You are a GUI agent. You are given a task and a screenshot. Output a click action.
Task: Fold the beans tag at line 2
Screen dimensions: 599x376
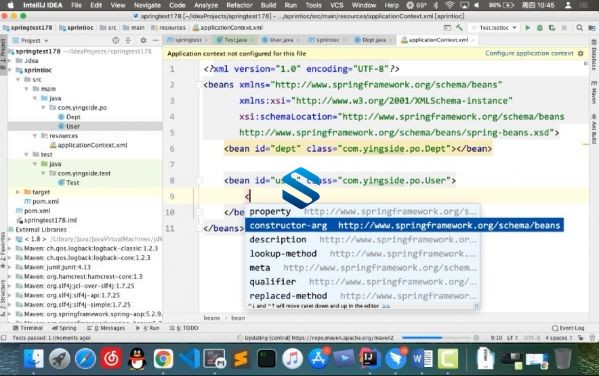tap(199, 85)
